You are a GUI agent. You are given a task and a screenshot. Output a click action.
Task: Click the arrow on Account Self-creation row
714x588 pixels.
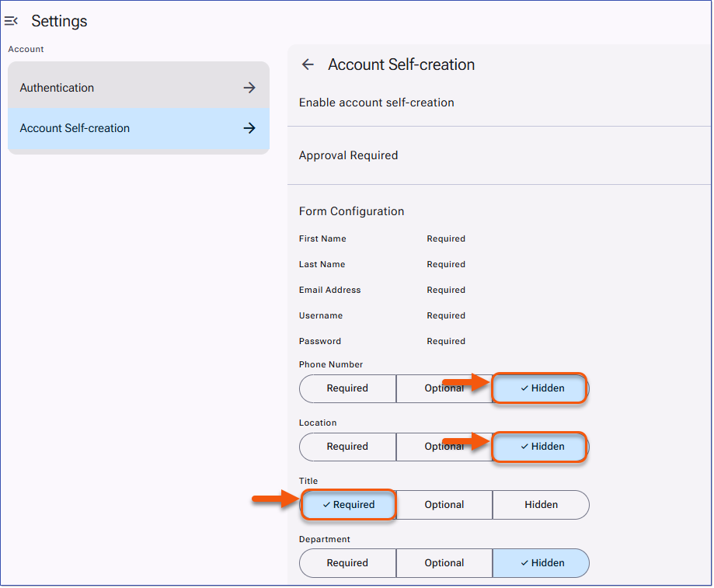click(249, 127)
